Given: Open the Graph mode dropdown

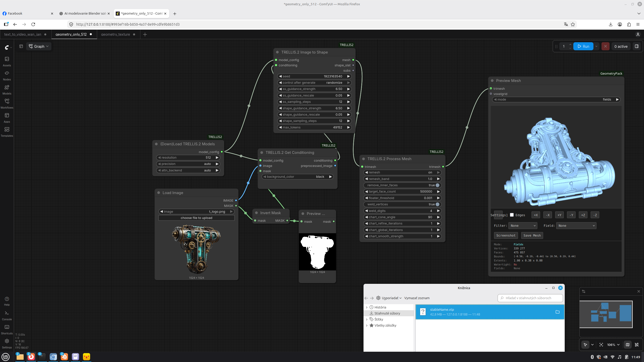Looking at the screenshot, I should pos(38,46).
